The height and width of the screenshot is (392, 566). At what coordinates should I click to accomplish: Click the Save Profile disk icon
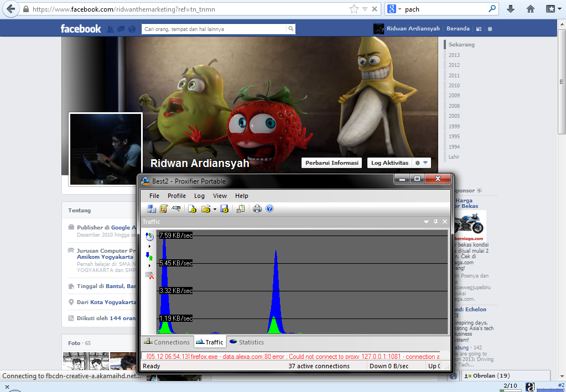[x=224, y=209]
